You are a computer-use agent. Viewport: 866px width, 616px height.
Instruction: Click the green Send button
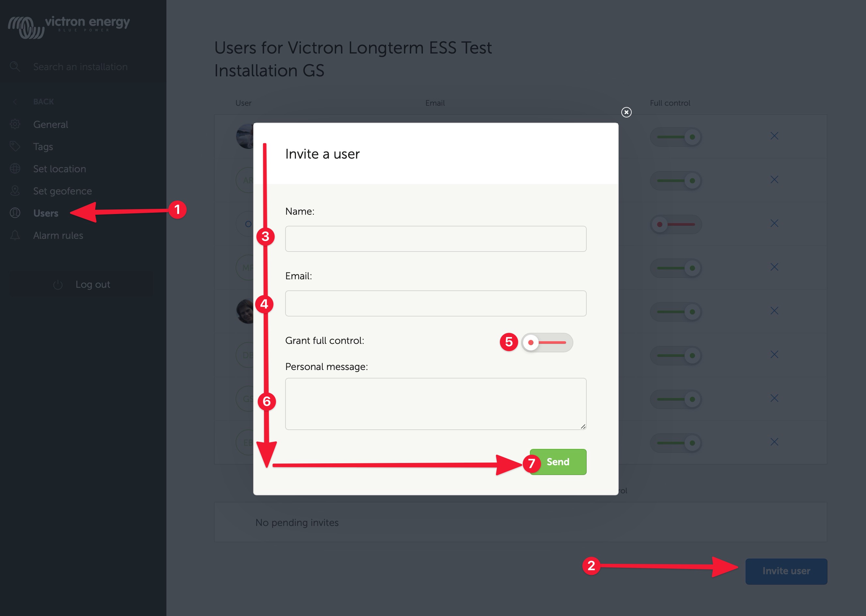(558, 462)
